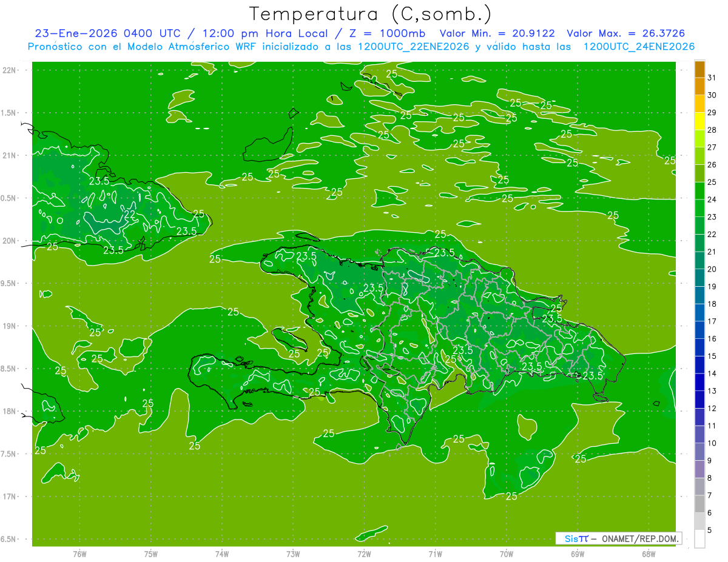The image size is (728, 562).
Task: Pick the white swatch at the legend bottom
Action: click(x=699, y=538)
